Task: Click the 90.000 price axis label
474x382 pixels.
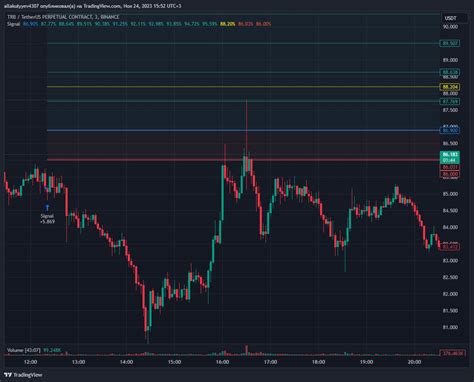Action: coord(450,27)
